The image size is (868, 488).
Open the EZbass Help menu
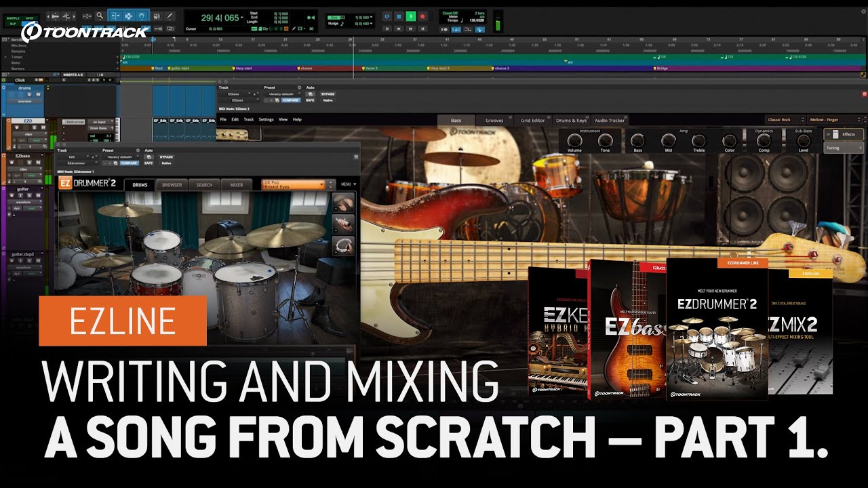297,119
